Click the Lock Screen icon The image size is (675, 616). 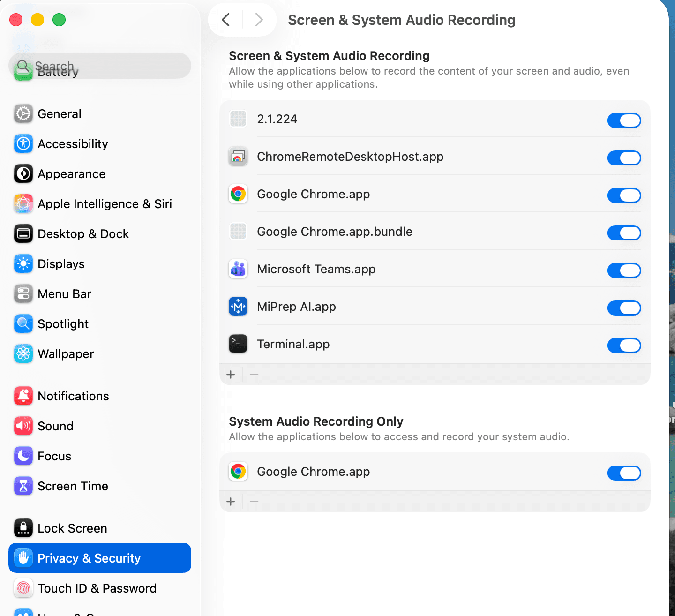coord(23,528)
